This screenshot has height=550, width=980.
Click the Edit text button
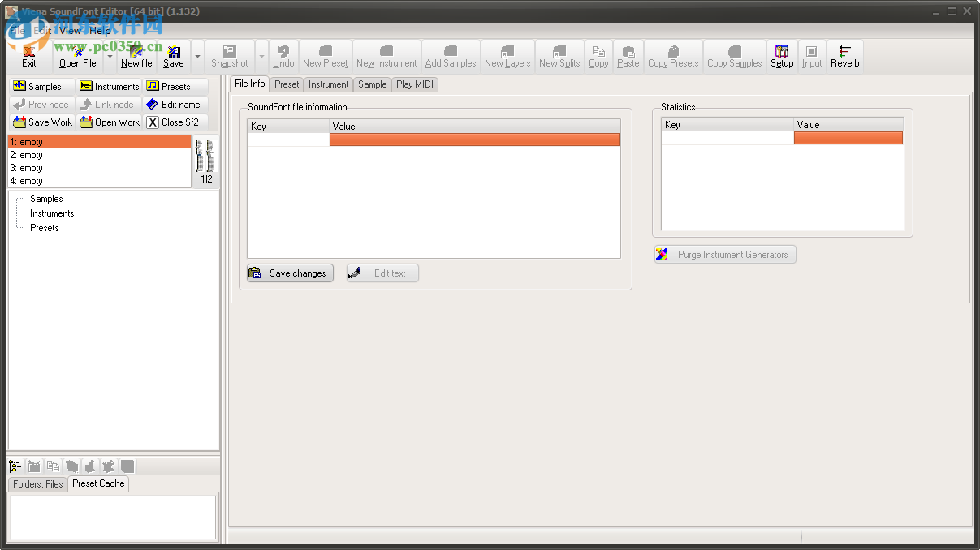coord(382,273)
